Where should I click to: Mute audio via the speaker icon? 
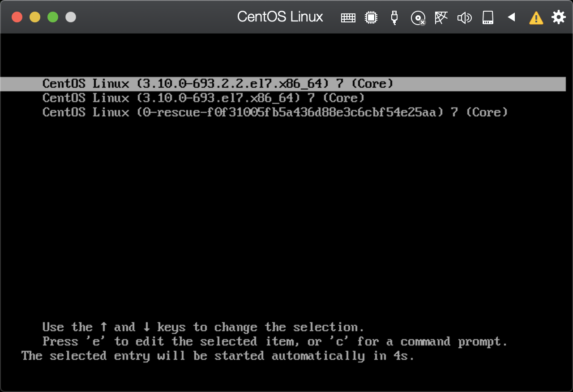point(464,17)
